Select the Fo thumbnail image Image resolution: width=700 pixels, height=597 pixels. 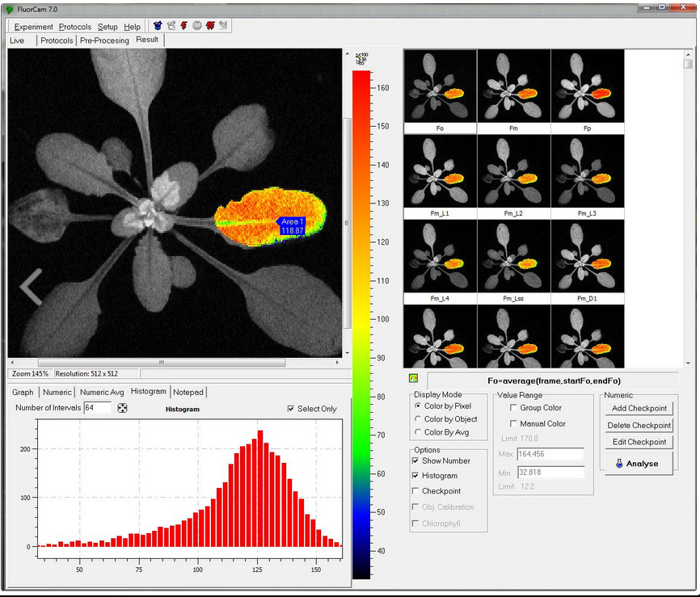pyautogui.click(x=441, y=86)
